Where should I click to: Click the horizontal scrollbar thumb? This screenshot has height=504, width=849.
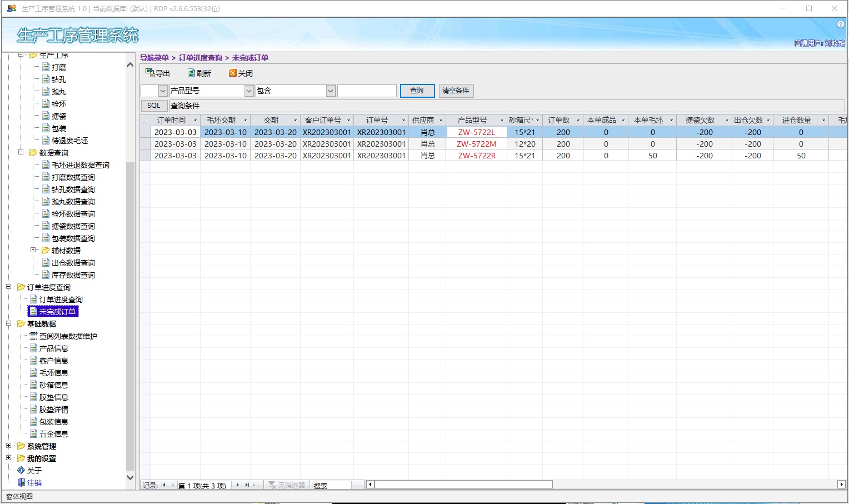pos(463,485)
